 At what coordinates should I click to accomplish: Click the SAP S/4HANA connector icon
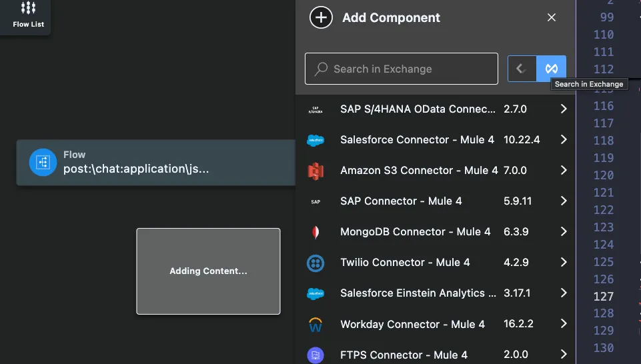tap(315, 109)
